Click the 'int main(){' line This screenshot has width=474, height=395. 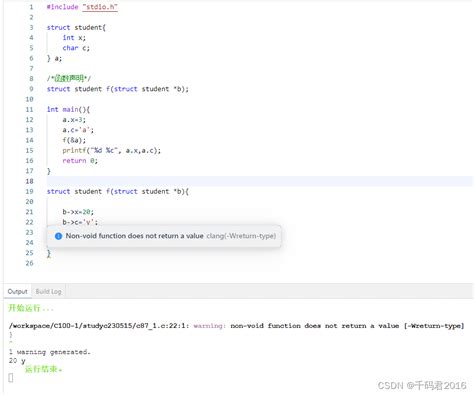coord(68,109)
